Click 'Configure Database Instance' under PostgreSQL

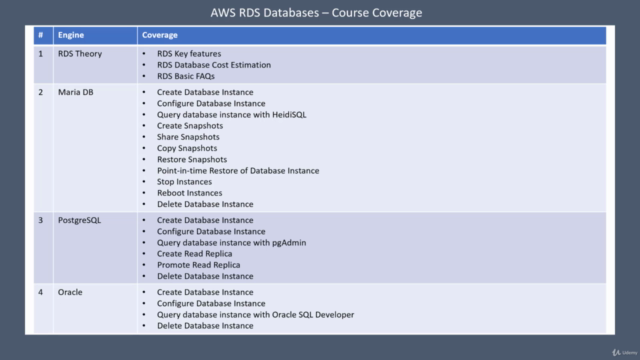click(x=211, y=231)
